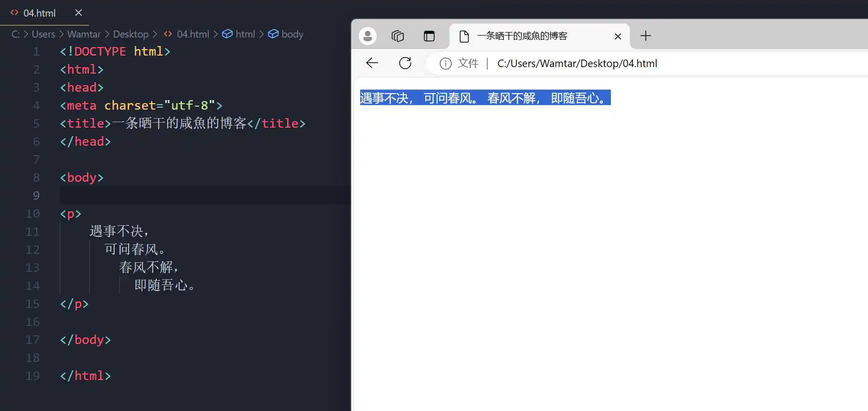Select the 一条晒干的咸魚的博客 browser tab
Viewport: 868px width, 411px height.
tap(540, 36)
